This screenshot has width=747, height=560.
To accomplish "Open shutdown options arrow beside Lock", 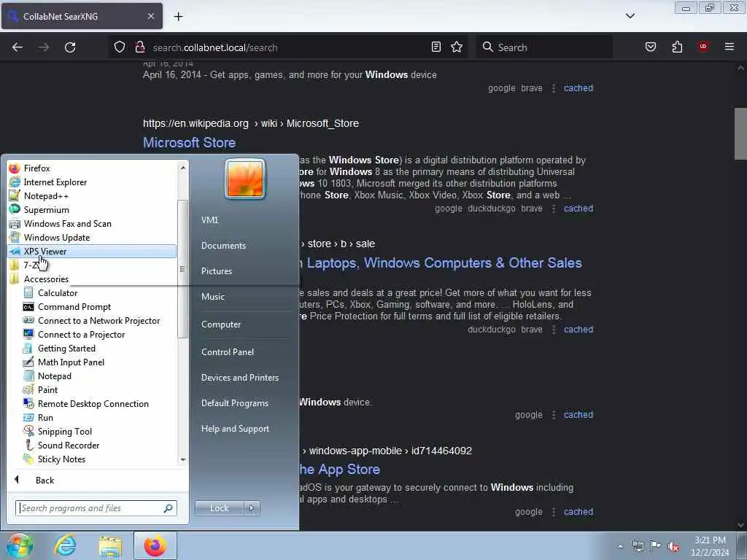I will click(252, 508).
